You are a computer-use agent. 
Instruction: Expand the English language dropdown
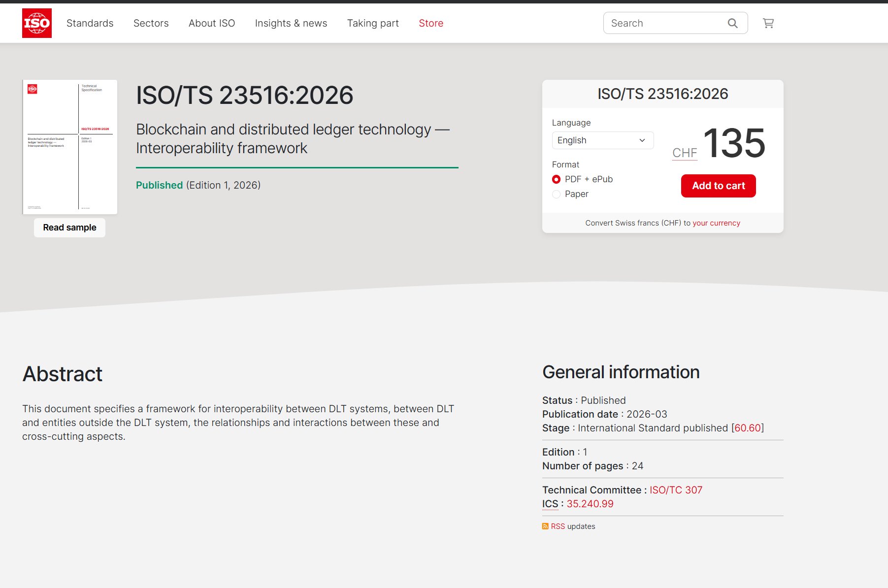pyautogui.click(x=602, y=140)
